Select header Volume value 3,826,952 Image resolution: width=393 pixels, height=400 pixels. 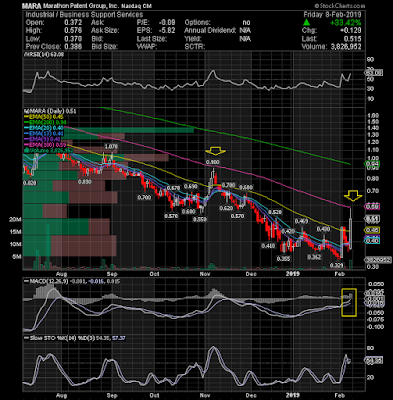[x=346, y=47]
